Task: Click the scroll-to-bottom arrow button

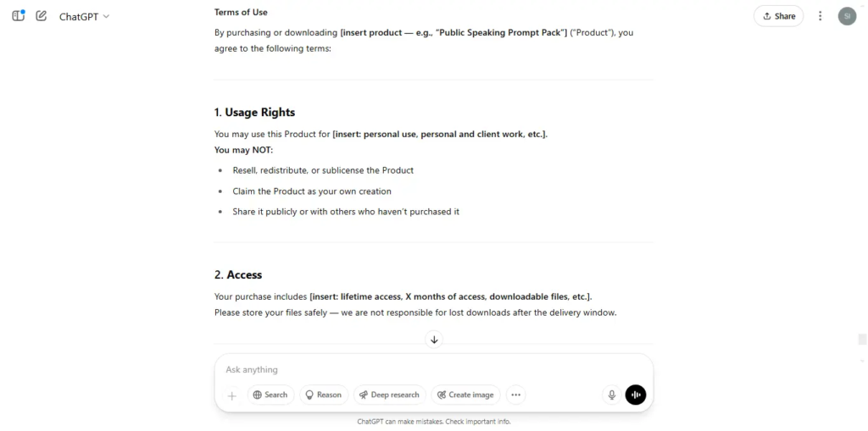Action: click(434, 340)
